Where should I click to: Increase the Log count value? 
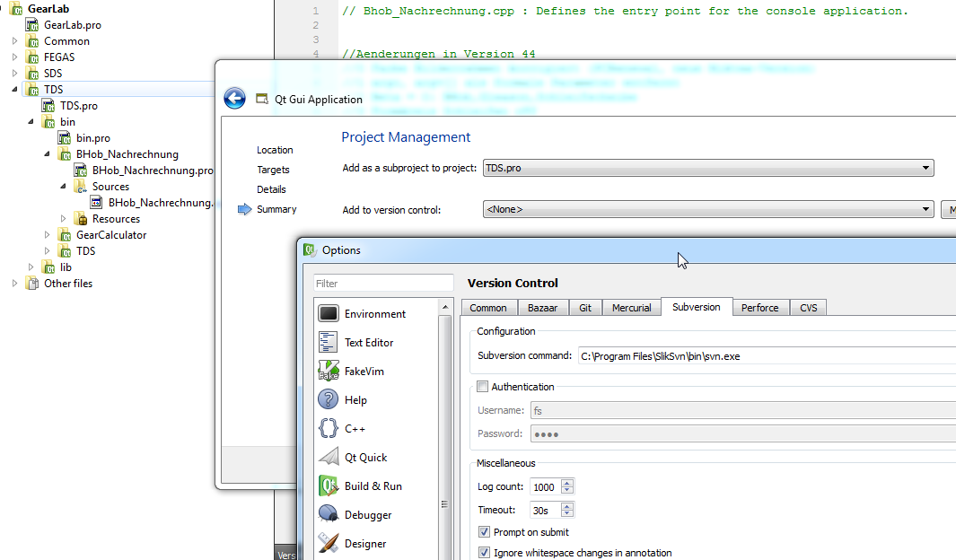pyautogui.click(x=566, y=483)
